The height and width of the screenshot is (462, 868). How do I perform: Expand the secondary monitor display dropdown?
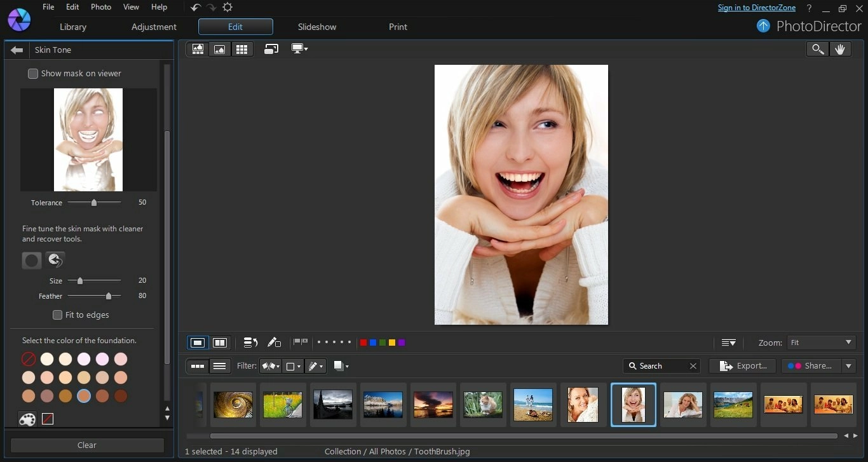(299, 49)
